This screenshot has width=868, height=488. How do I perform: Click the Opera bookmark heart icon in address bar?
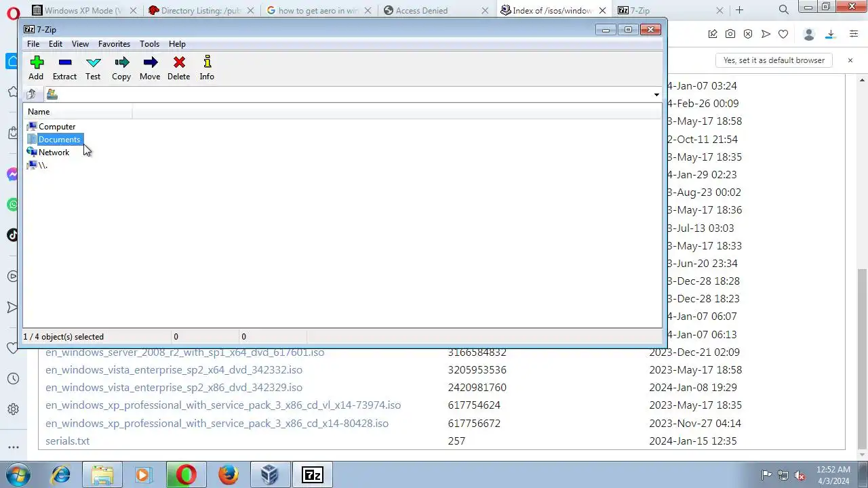pos(783,34)
